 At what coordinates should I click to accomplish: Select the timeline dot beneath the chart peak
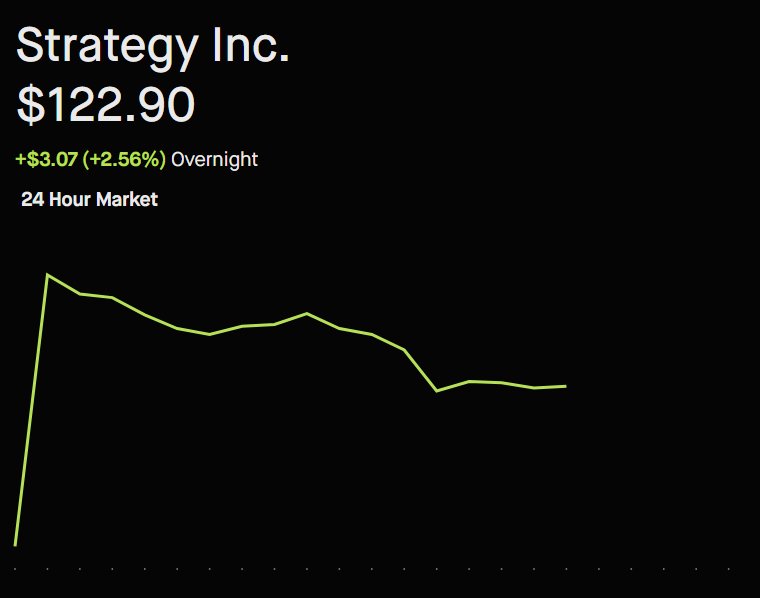47,569
